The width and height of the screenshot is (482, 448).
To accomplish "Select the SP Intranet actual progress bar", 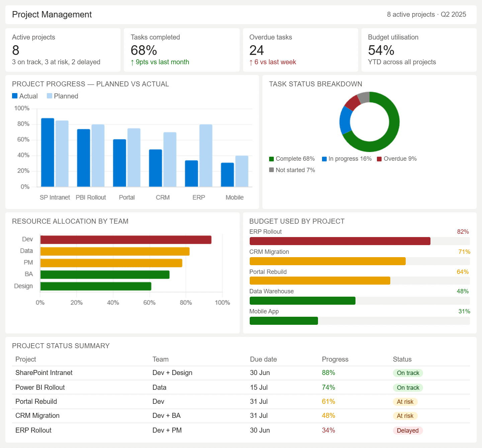I will click(x=48, y=152).
